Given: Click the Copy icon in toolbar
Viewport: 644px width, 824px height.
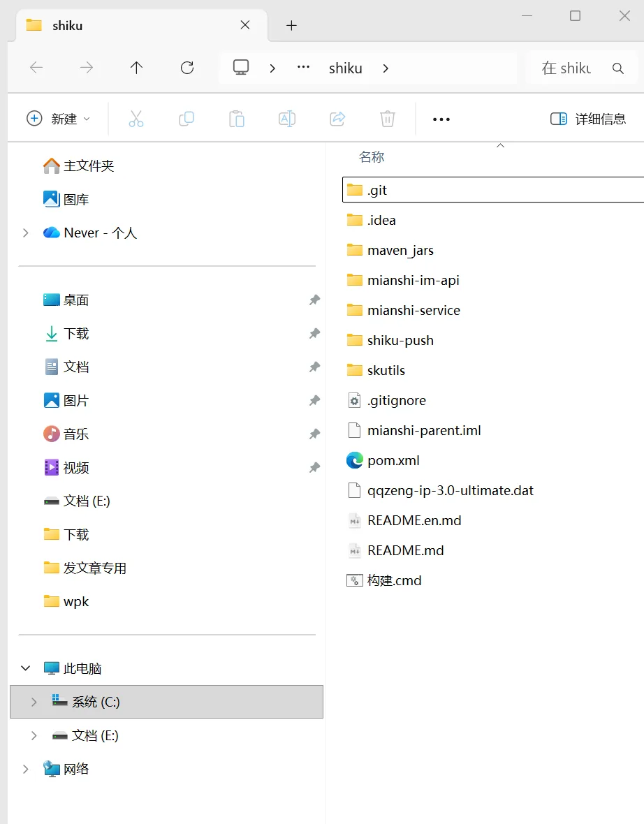Looking at the screenshot, I should tap(186, 119).
